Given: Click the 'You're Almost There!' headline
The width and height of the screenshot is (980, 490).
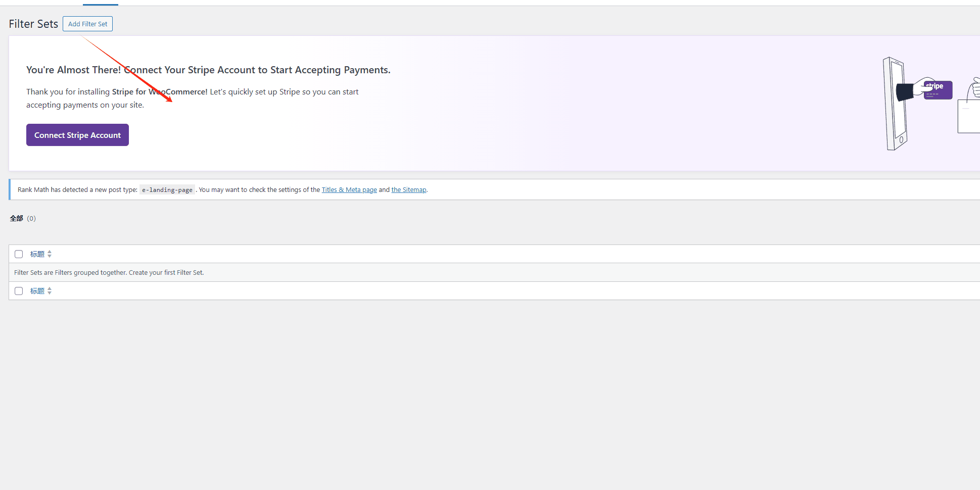Looking at the screenshot, I should (208, 70).
